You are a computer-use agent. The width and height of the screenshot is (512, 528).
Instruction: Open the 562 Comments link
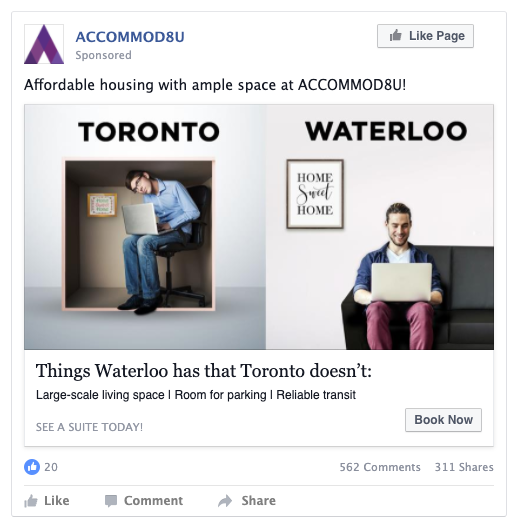pyautogui.click(x=380, y=467)
